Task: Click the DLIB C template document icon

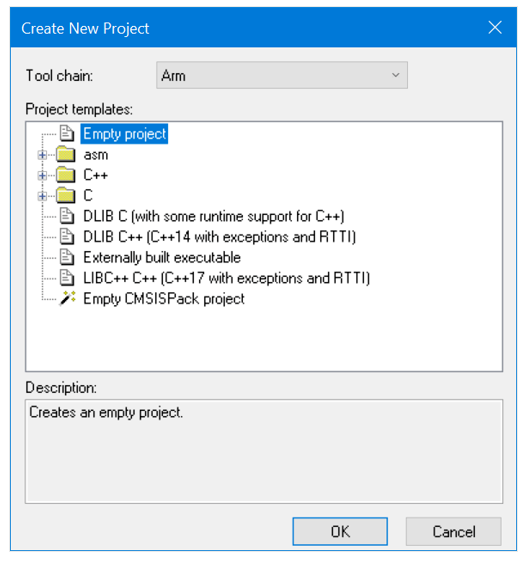Action: pos(67,216)
